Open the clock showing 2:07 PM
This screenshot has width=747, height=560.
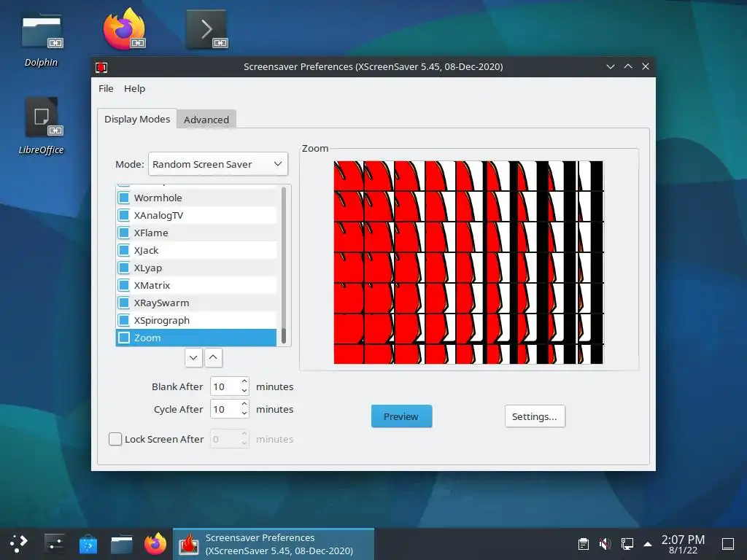click(683, 544)
